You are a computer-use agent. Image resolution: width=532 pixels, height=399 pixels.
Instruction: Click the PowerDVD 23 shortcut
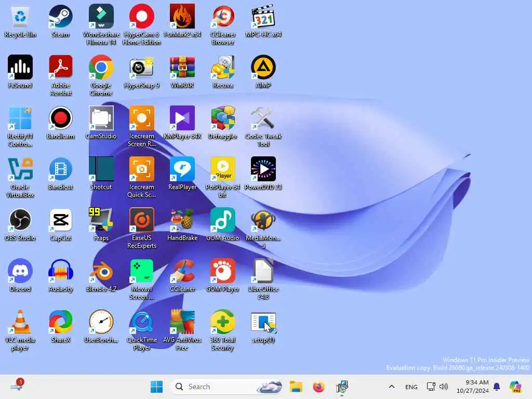pyautogui.click(x=263, y=174)
